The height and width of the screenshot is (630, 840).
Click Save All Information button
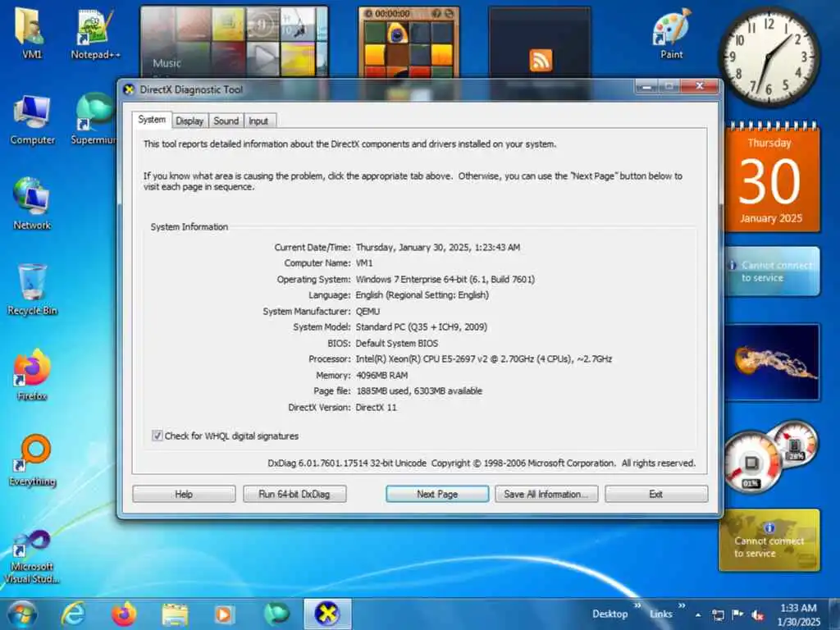tap(546, 494)
